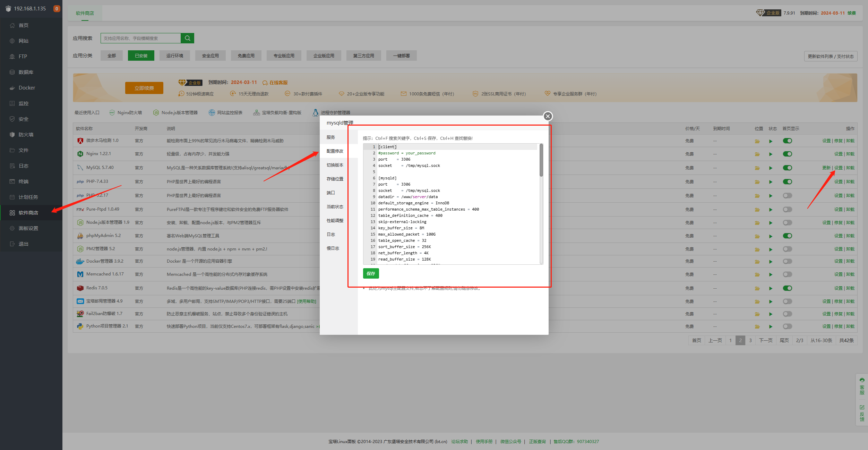Open the folder icon for Redis 7.0.5

[757, 288]
